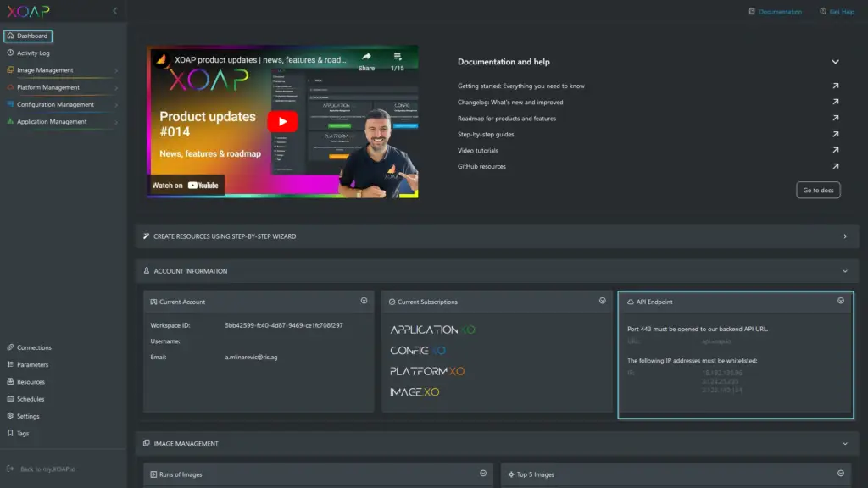868x488 pixels.
Task: Click the Parameters list icon
Action: (10, 364)
